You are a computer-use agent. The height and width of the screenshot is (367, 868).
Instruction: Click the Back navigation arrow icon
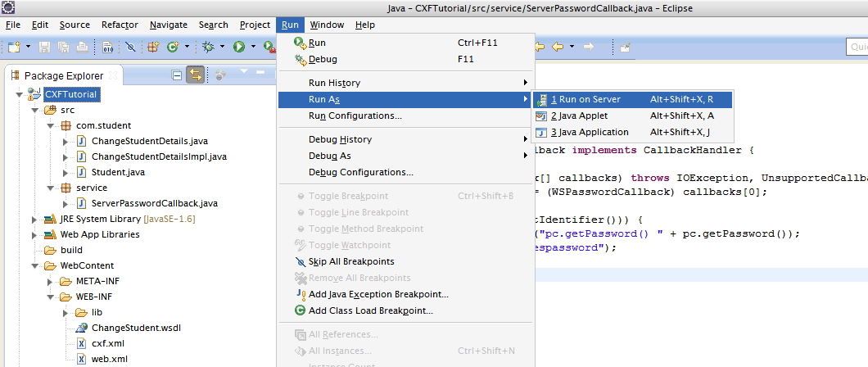(558, 48)
